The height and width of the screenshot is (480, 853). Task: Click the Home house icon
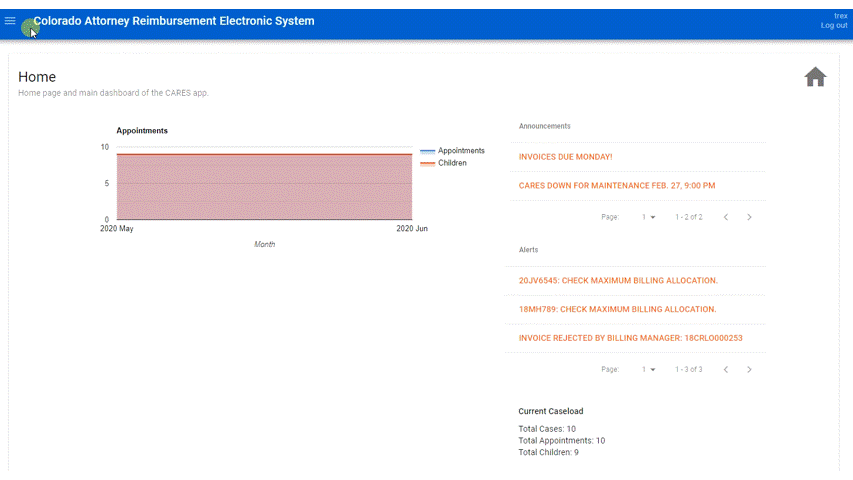point(815,77)
